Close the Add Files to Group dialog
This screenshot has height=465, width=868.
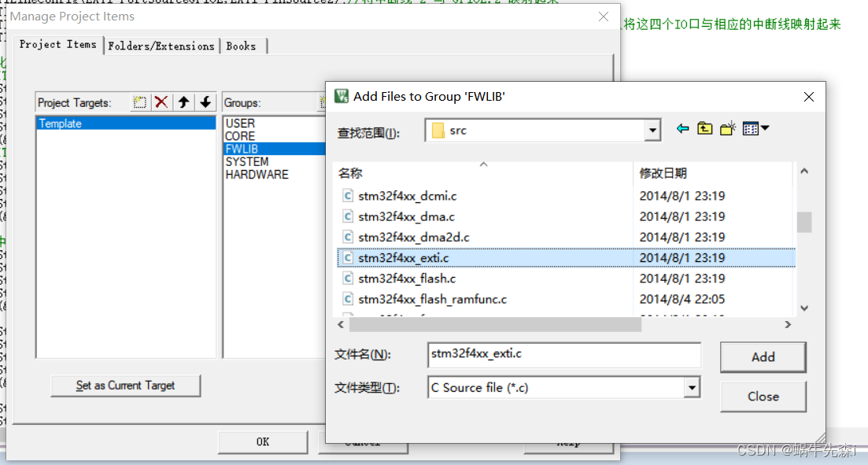tap(809, 97)
